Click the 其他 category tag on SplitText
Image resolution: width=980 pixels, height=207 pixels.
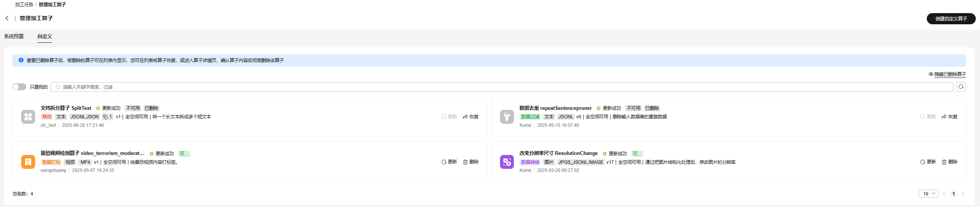pos(47,117)
